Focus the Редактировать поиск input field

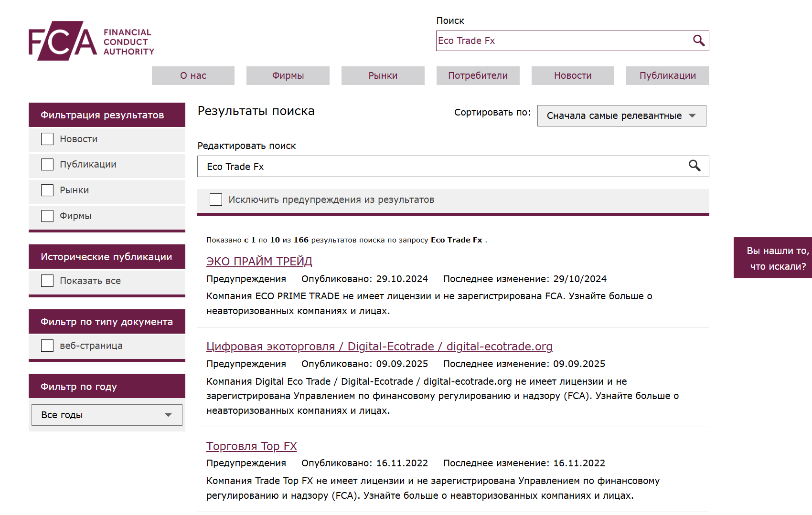pos(439,167)
